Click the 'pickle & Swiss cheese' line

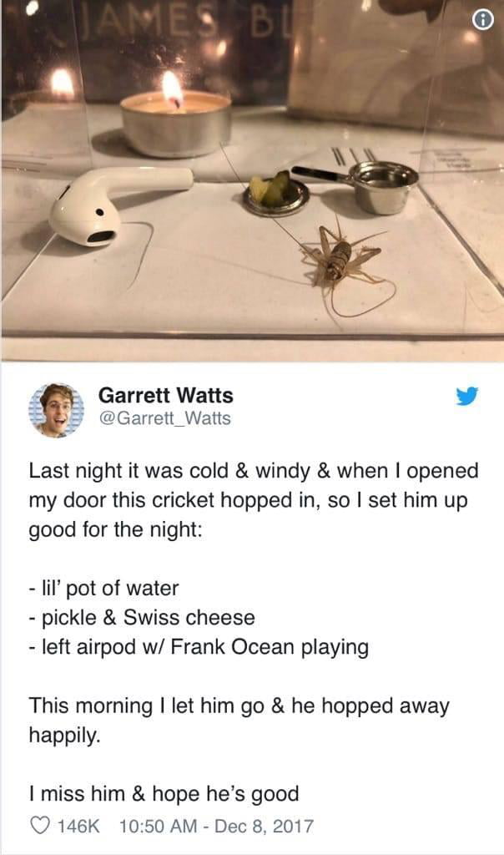[x=142, y=617]
